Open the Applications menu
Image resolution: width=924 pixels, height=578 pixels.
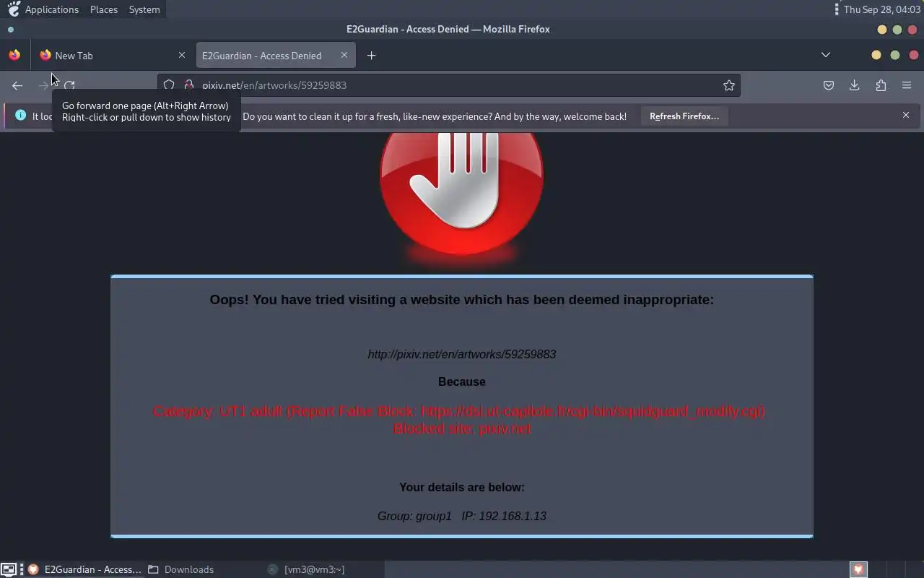[x=51, y=9]
